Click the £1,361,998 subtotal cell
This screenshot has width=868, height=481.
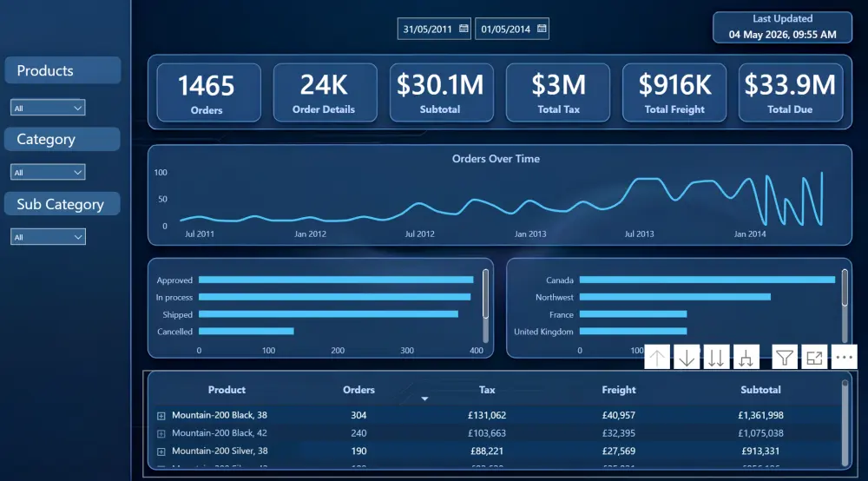tap(760, 415)
